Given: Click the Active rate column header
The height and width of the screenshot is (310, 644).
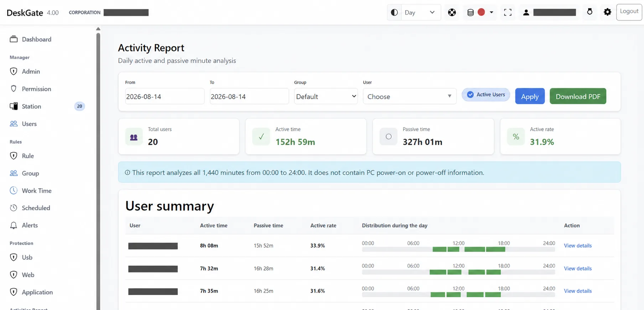Looking at the screenshot, I should pos(323,226).
